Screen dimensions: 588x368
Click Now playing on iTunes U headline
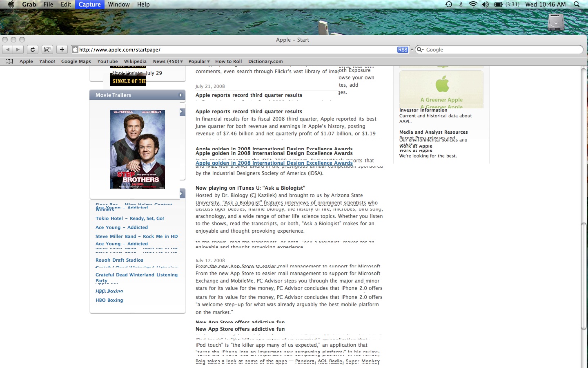tap(250, 188)
